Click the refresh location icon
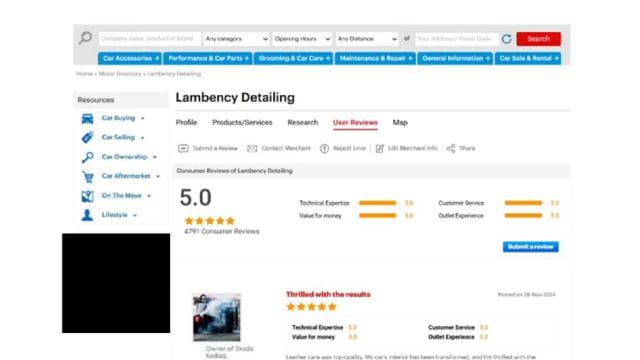Screen dimensions: 640x360 507,39
